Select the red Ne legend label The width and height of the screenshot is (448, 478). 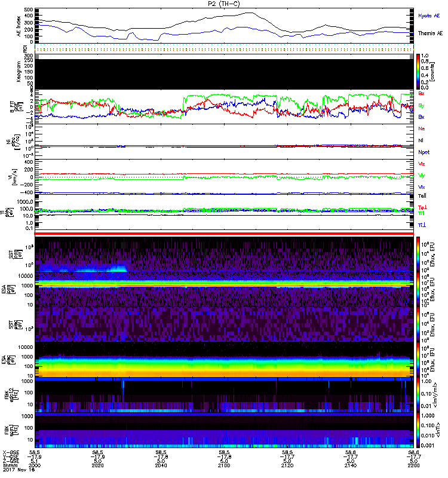click(x=422, y=128)
